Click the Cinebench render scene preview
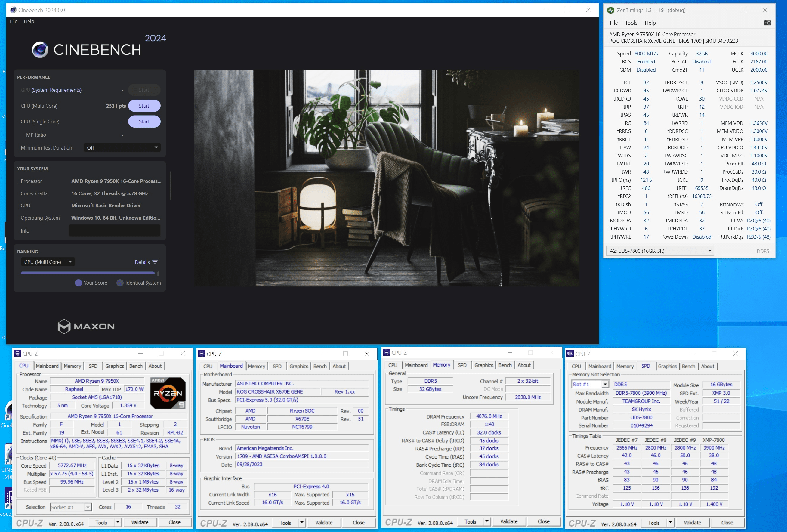787x532 pixels. point(386,178)
